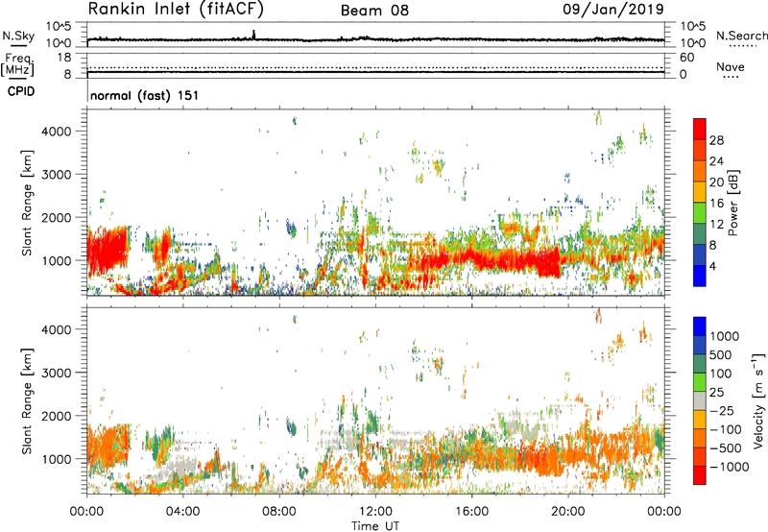Select the "Freq. [MHz]" axis label

[x=17, y=64]
